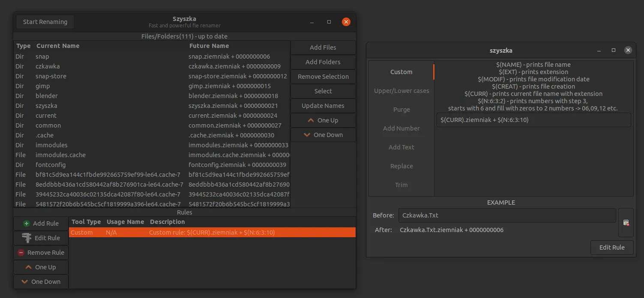The height and width of the screenshot is (298, 644).
Task: Switch to the Add Text tab
Action: [401, 147]
